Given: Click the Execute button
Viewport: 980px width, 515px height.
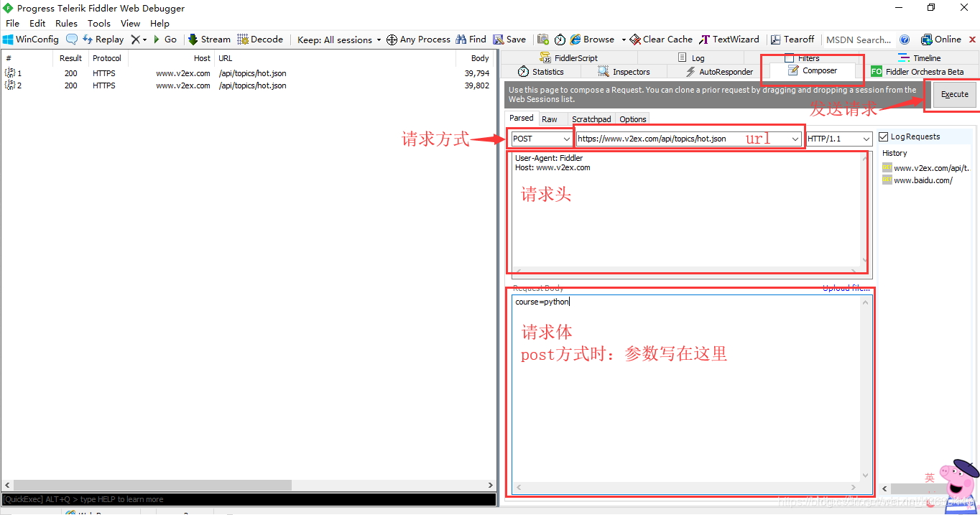Looking at the screenshot, I should click(955, 94).
